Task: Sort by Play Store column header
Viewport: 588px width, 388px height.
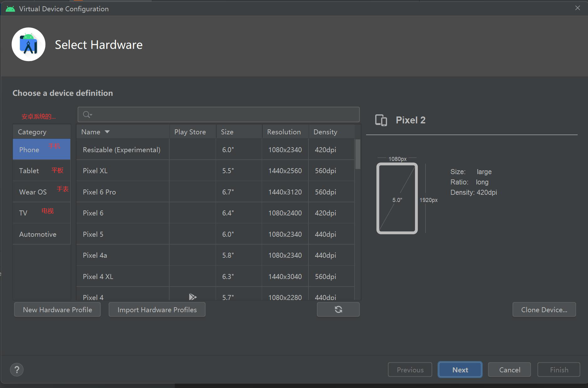Action: tap(193, 132)
